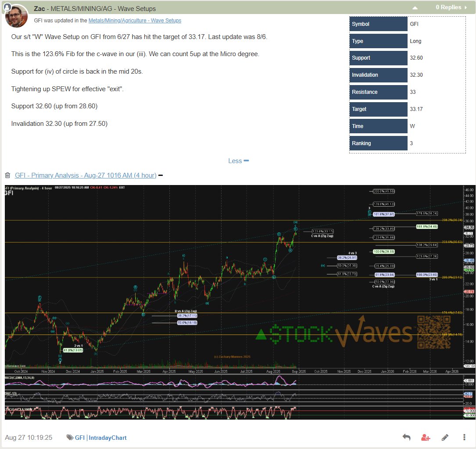Click the Ranking label cell

pos(378,143)
